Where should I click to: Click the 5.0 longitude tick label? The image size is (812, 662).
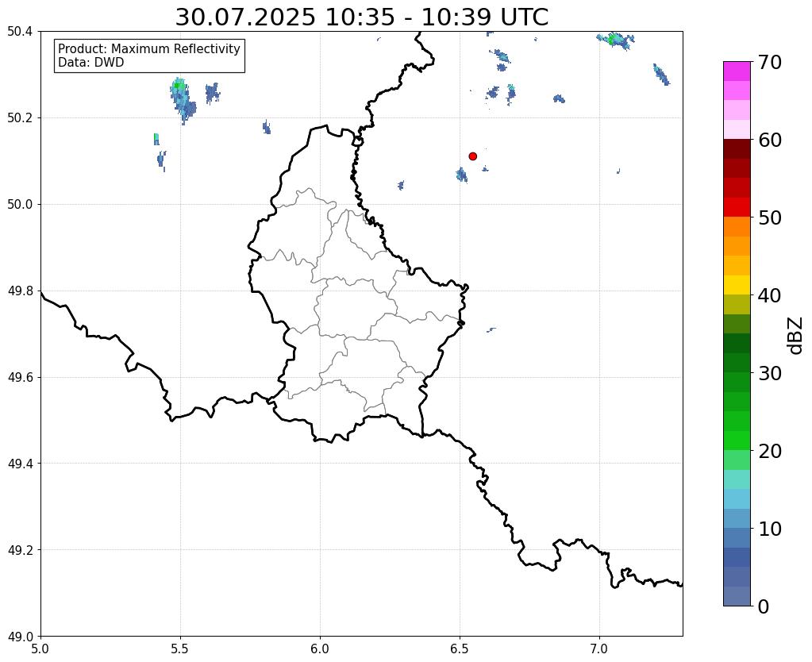[40, 649]
